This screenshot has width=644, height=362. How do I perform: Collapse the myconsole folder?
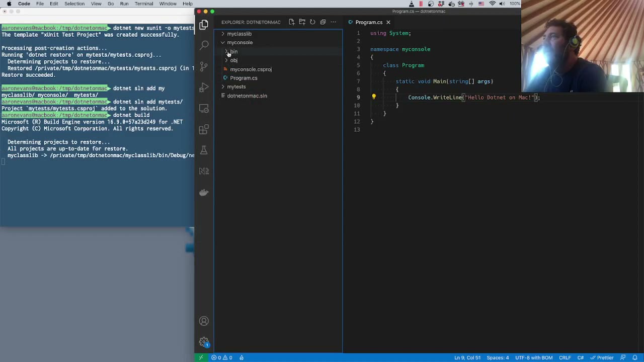point(239,42)
